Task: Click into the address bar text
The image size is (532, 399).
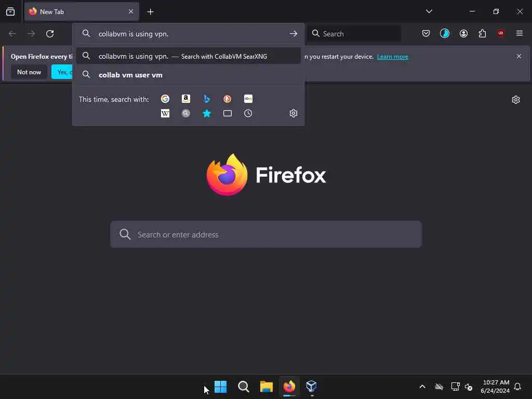Action: [134, 34]
